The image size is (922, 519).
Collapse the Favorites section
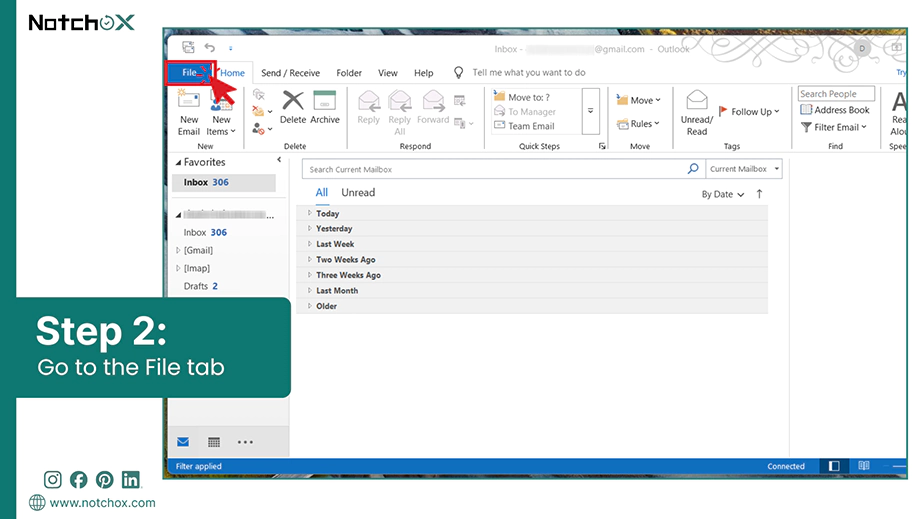click(x=178, y=162)
